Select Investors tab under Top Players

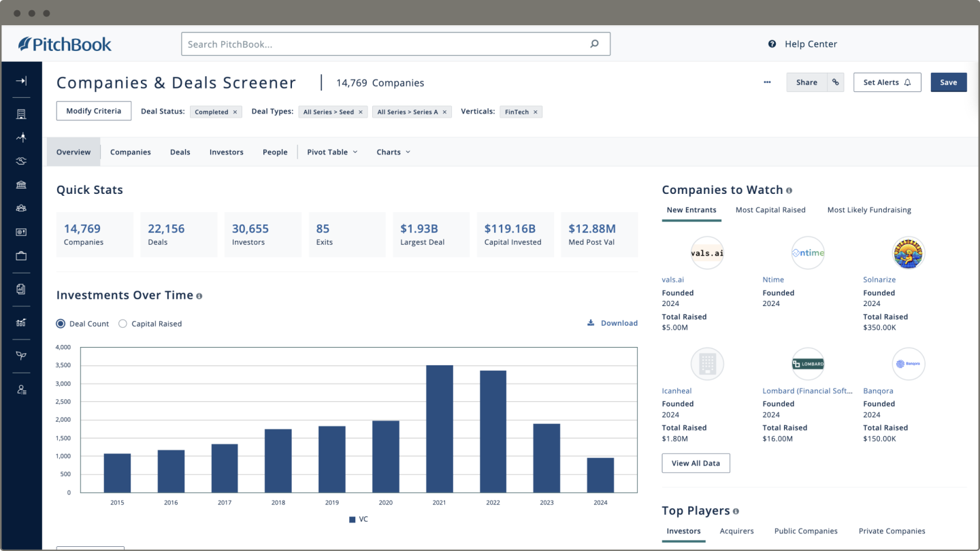(684, 531)
